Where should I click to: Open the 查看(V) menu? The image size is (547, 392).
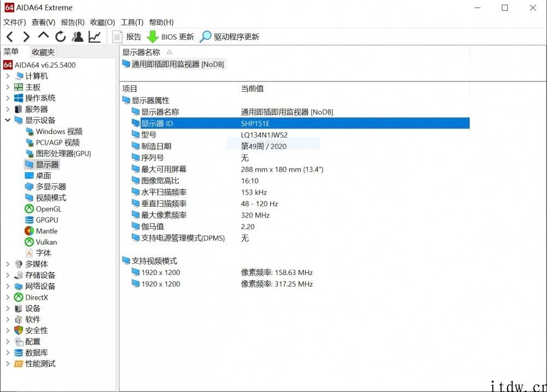click(43, 22)
